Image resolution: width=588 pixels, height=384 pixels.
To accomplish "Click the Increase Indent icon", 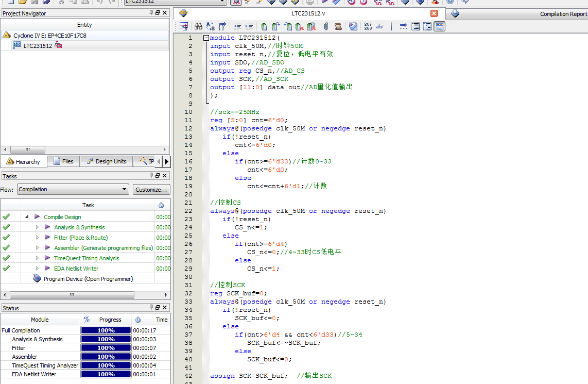I will pos(237,27).
